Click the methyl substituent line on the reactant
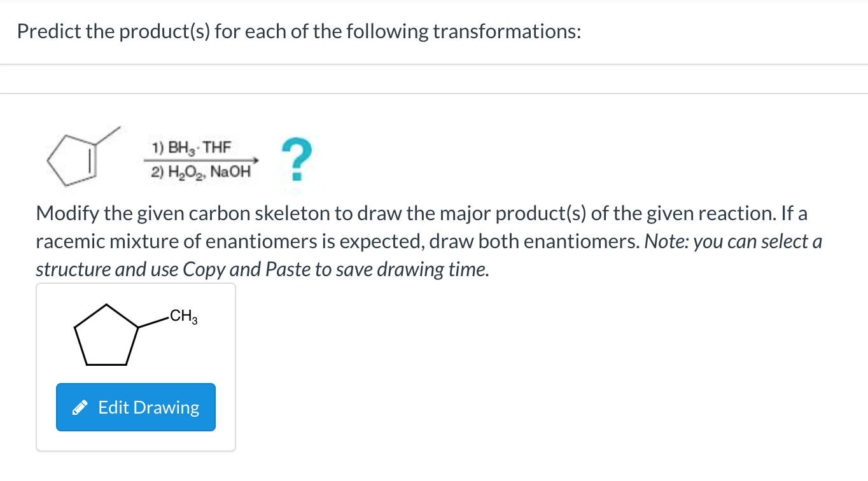This screenshot has height=481, width=868. 109,136
